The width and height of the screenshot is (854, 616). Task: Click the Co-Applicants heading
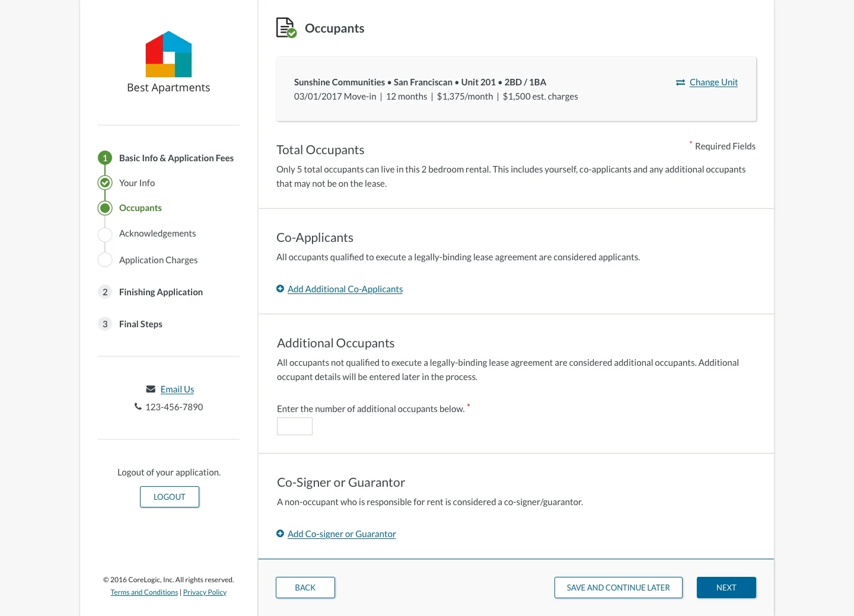pyautogui.click(x=315, y=238)
